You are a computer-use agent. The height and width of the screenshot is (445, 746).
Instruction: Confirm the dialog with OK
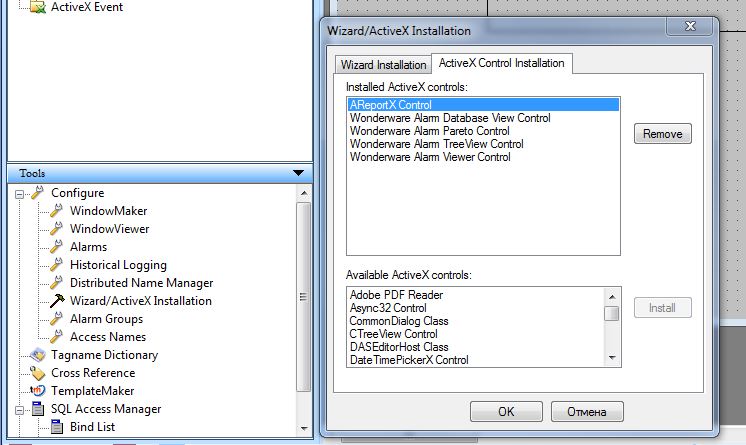(506, 411)
